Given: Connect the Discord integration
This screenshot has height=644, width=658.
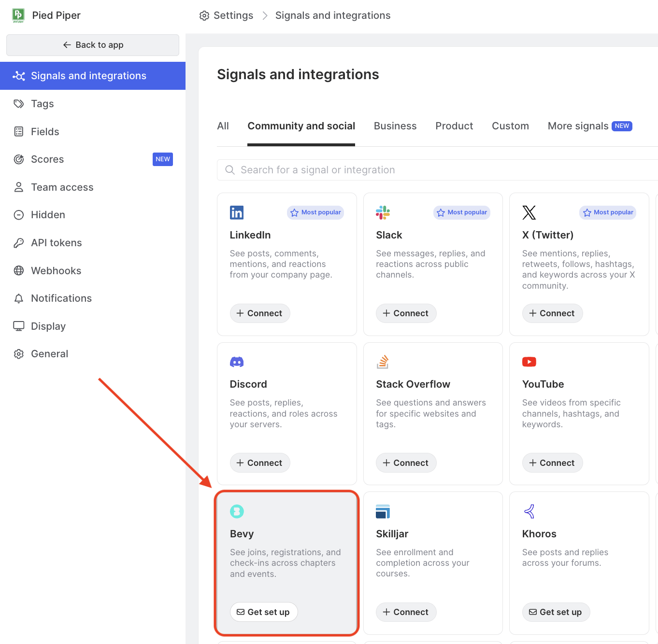Looking at the screenshot, I should [x=260, y=463].
